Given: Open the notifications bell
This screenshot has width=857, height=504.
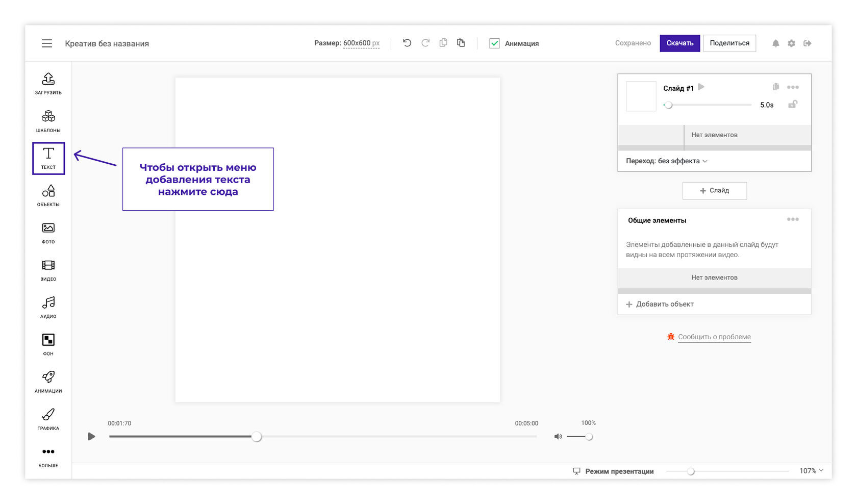Looking at the screenshot, I should pyautogui.click(x=776, y=43).
